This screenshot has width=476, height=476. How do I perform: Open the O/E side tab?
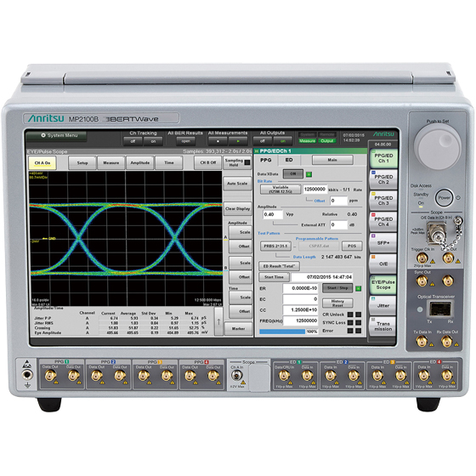[383, 263]
